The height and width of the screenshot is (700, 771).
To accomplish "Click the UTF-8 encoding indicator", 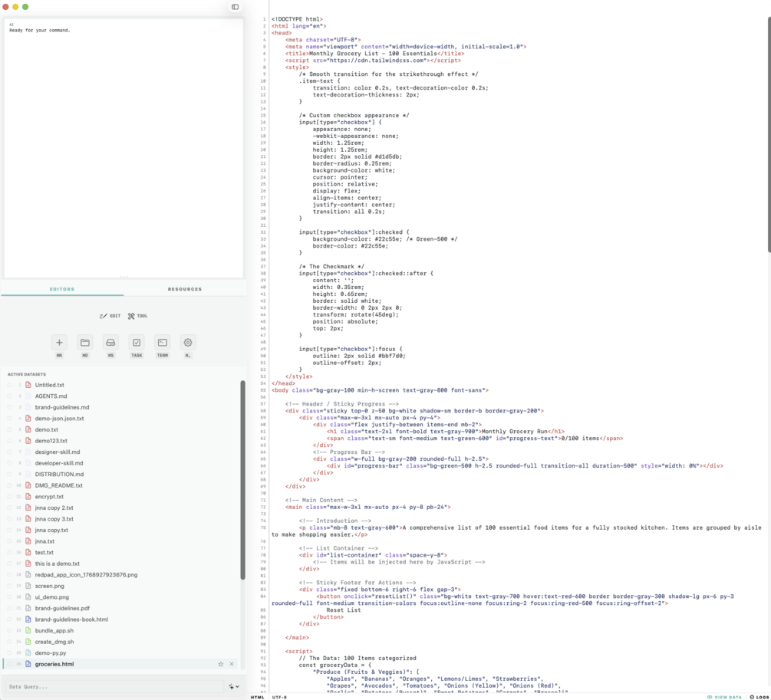I will (279, 697).
